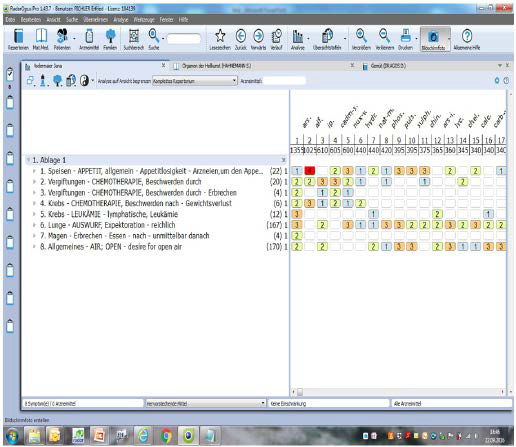Viewport: 516px width, 447px height.
Task: Open the Verlauf history icon
Action: tap(277, 36)
